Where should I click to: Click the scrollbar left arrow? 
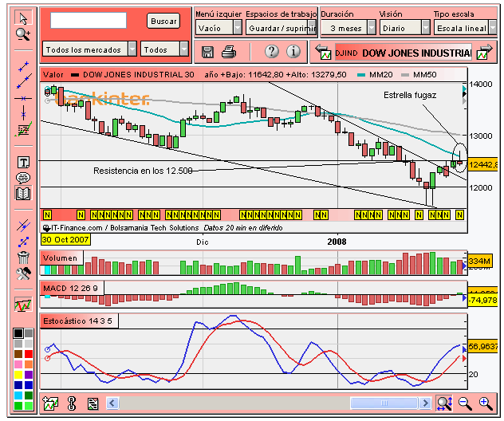112,403
